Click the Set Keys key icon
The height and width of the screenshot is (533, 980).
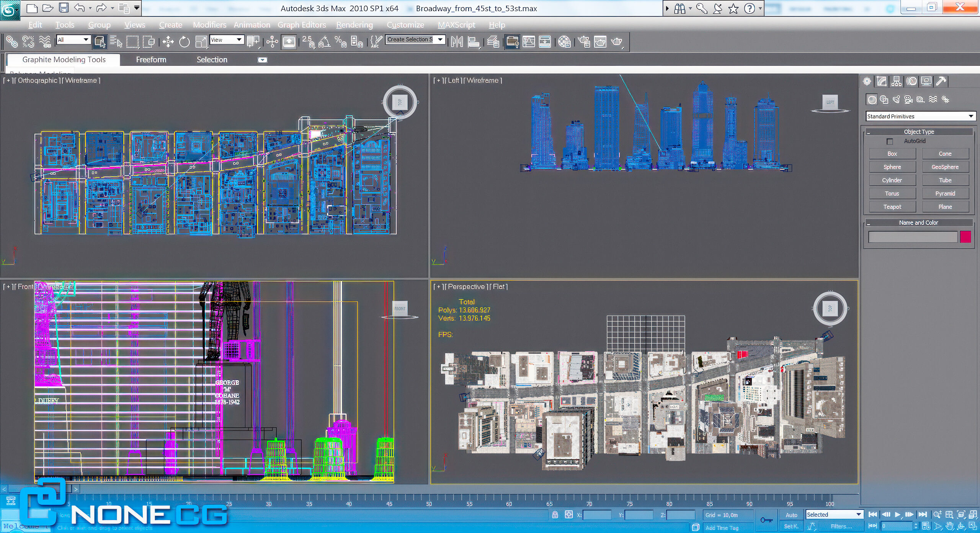766,520
